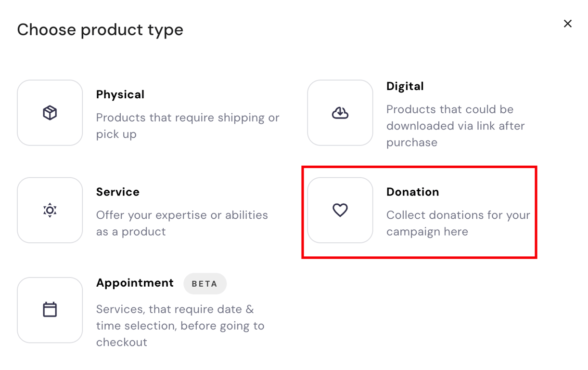Click the Choose product type title
This screenshot has height=370, width=588.
[100, 29]
